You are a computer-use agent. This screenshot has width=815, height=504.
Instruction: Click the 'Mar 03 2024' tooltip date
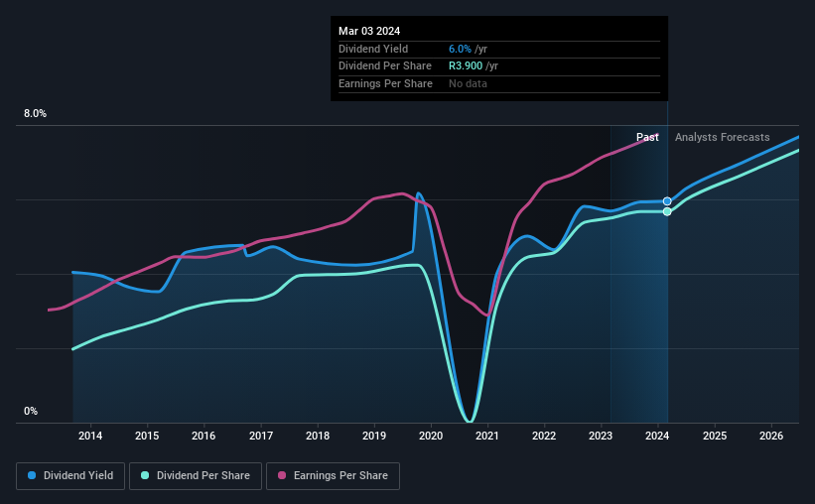pos(369,31)
